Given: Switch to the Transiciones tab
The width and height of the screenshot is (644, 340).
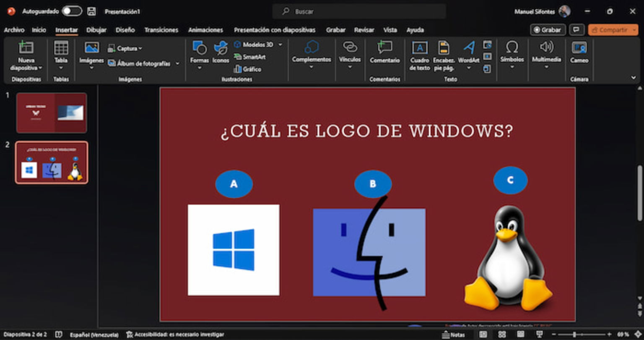Looking at the screenshot, I should click(161, 30).
